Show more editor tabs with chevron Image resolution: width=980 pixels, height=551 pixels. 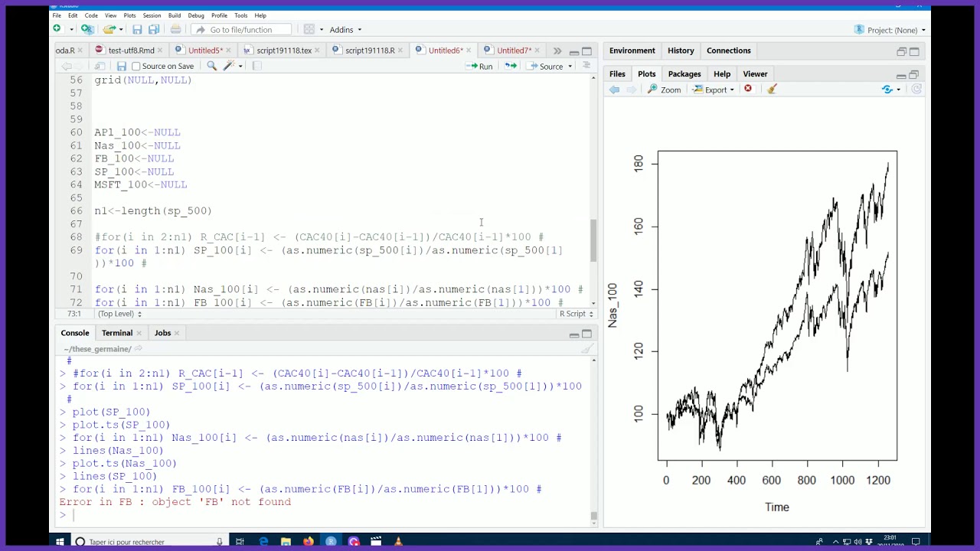(x=557, y=51)
